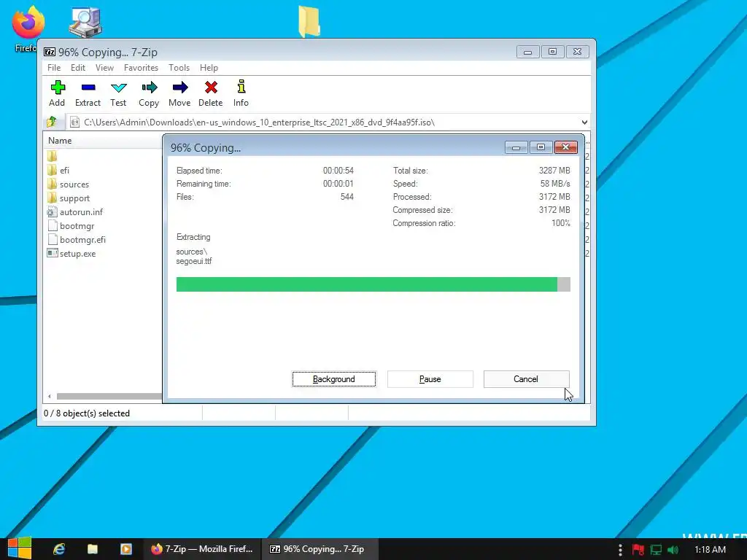Send the copy operation to Background

[x=334, y=379]
